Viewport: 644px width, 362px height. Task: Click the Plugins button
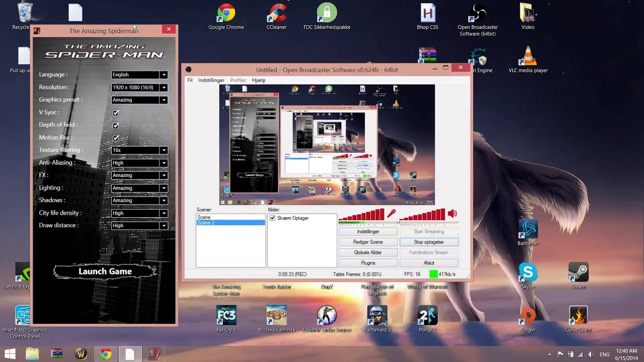368,263
